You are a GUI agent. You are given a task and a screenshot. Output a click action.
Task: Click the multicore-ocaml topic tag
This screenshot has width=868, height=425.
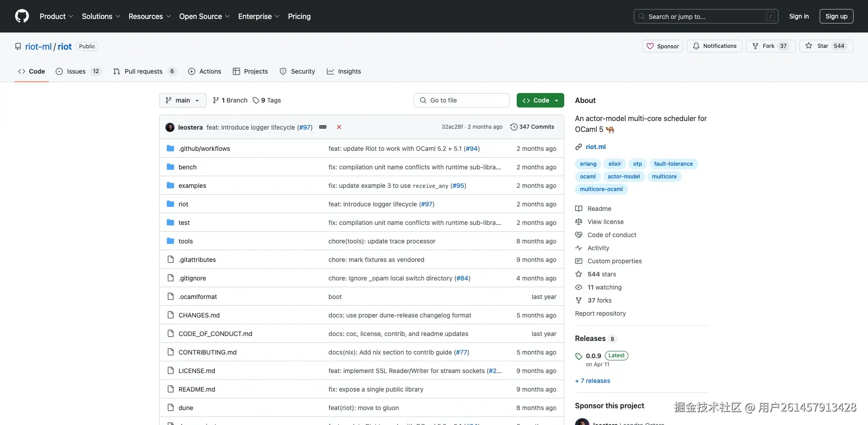click(601, 189)
